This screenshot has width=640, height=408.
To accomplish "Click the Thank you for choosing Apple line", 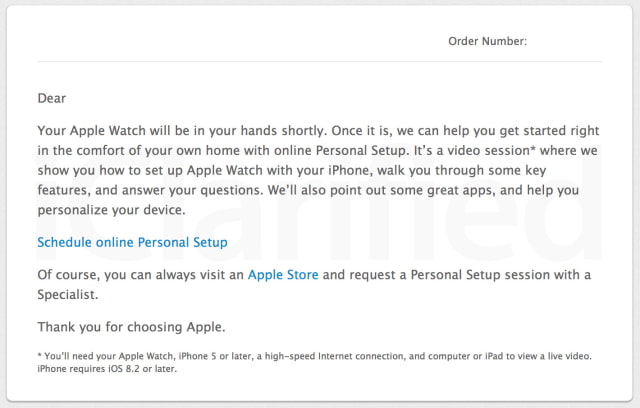I will tap(131, 327).
